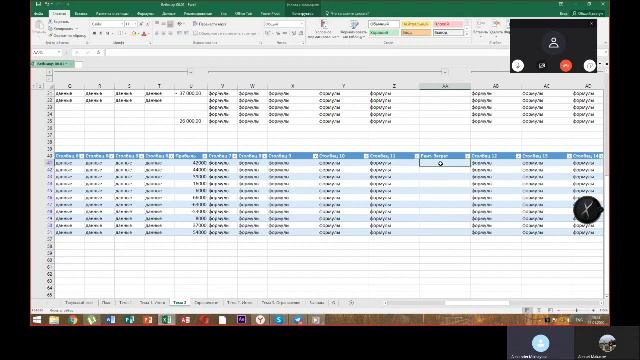
Task: Click the Cut scissors icon
Action: 51,22
